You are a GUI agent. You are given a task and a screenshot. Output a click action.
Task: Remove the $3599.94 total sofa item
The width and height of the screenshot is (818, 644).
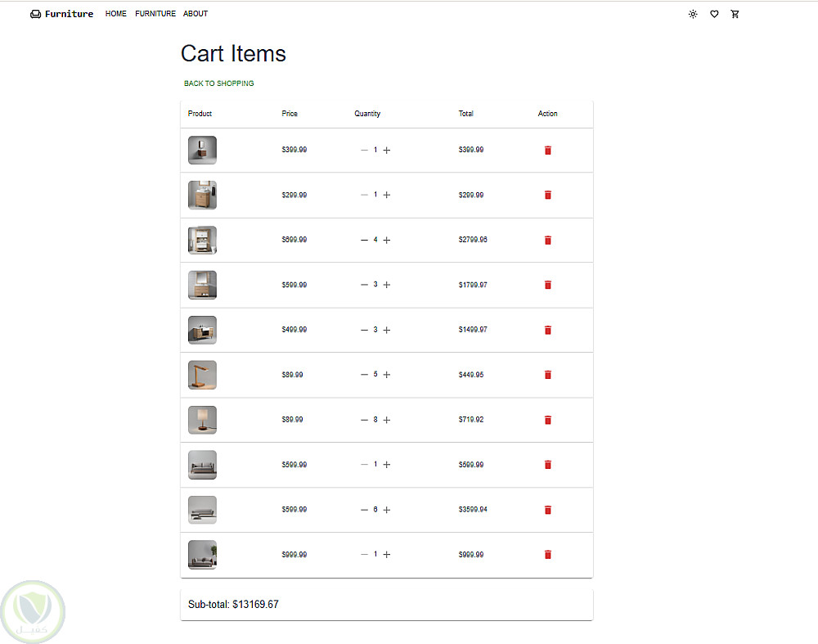548,510
